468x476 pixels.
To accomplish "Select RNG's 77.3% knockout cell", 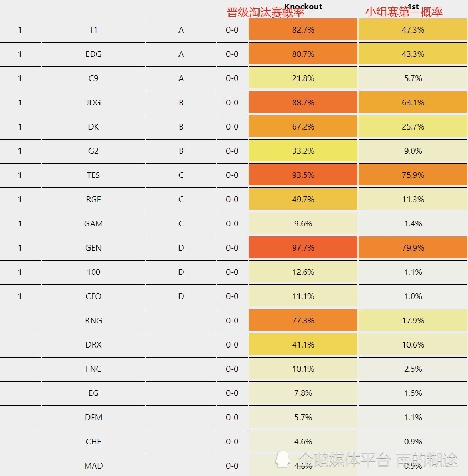I will click(x=303, y=321).
